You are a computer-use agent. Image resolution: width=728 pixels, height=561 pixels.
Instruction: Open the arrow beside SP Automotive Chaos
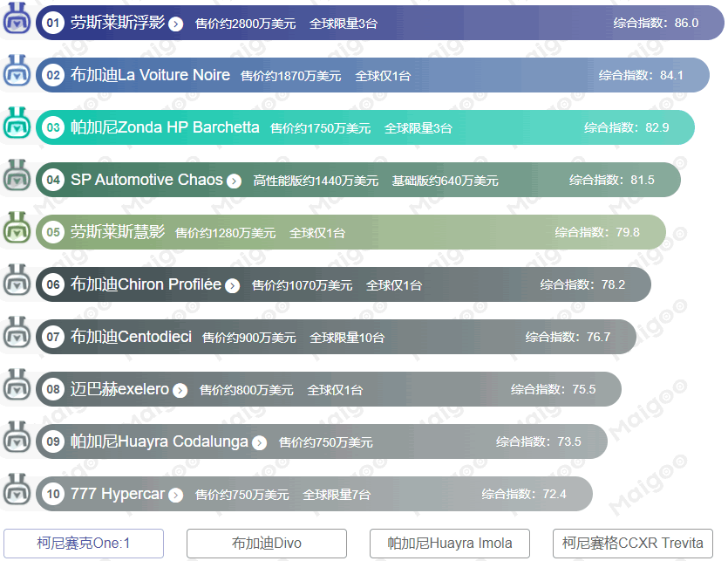[234, 180]
